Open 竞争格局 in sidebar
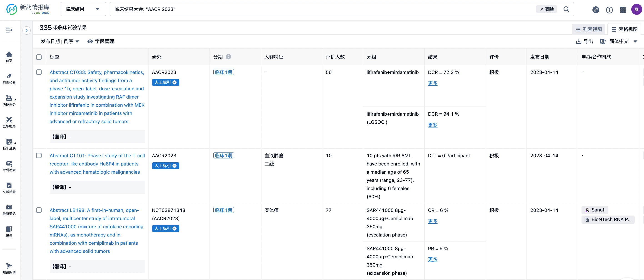 (9, 122)
